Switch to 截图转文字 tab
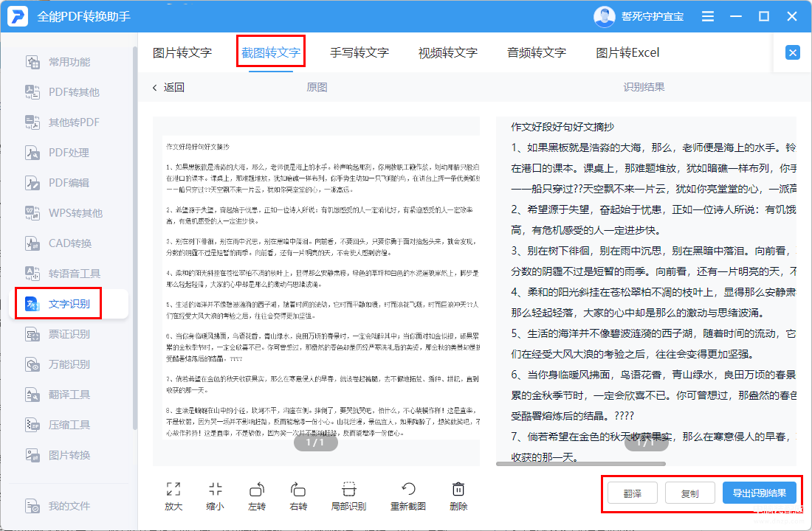Viewport: 812px width, 531px height. [271, 52]
